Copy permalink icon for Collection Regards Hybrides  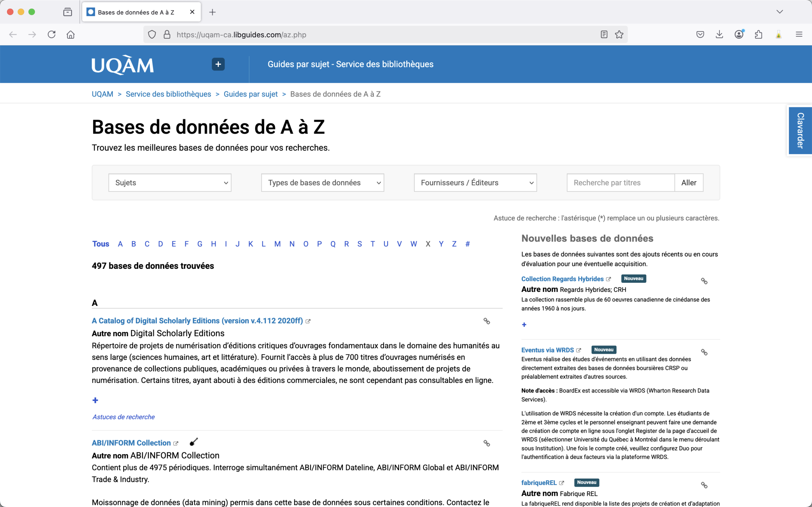[x=704, y=281]
